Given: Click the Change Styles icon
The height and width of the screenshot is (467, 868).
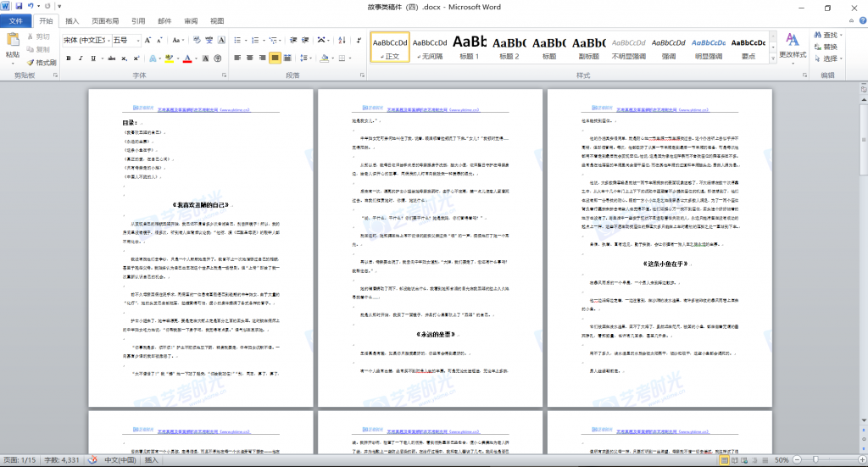Looking at the screenshot, I should click(x=793, y=44).
